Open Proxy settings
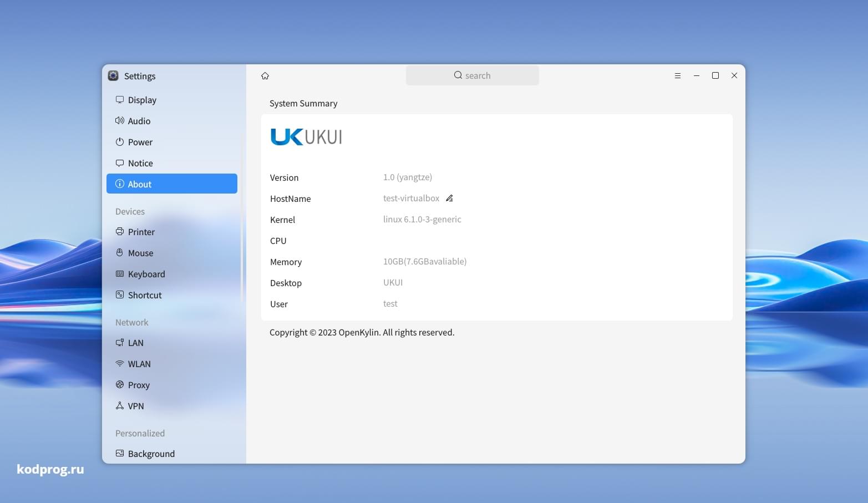868x503 pixels. tap(172, 385)
